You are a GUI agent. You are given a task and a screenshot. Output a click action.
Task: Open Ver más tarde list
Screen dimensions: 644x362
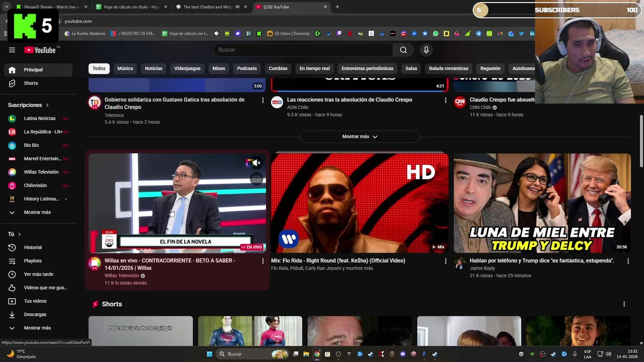coord(38,274)
